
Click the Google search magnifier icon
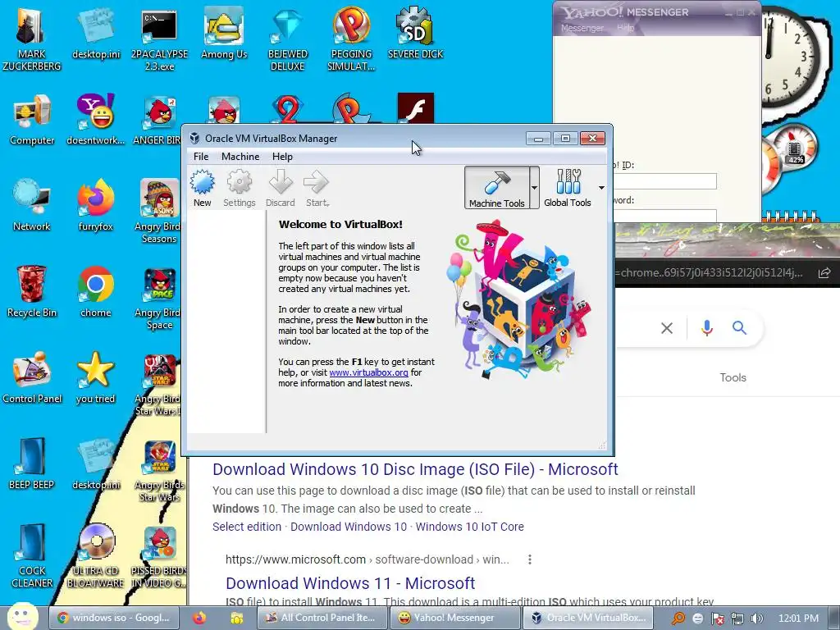[x=740, y=328]
